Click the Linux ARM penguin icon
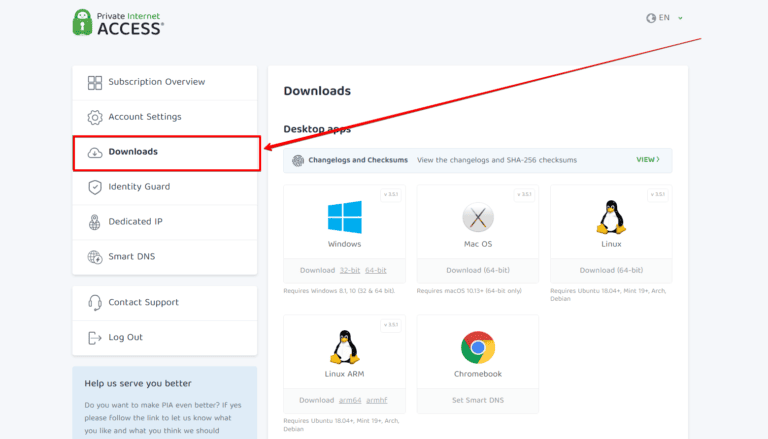Viewport: 768px width, 439px height. point(345,347)
